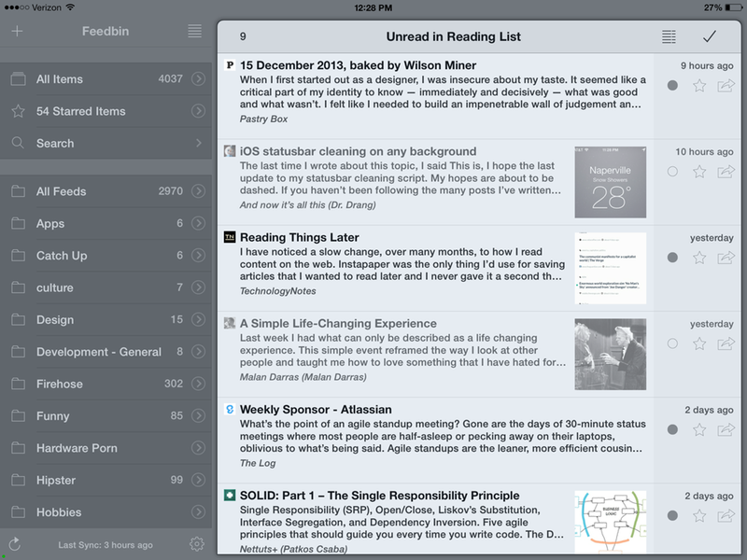Tap the plus icon to add a feed
Screen dimensions: 747x560
17,32
